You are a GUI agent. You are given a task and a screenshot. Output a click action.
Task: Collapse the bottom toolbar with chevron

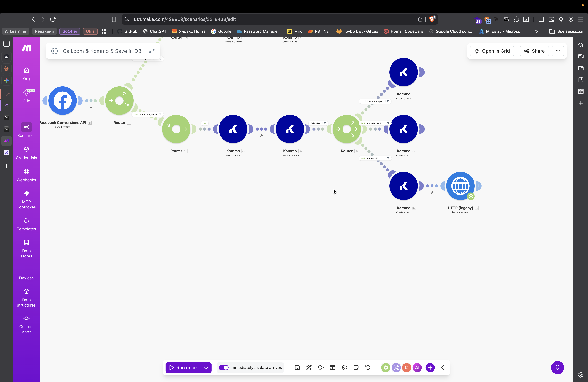[443, 368]
